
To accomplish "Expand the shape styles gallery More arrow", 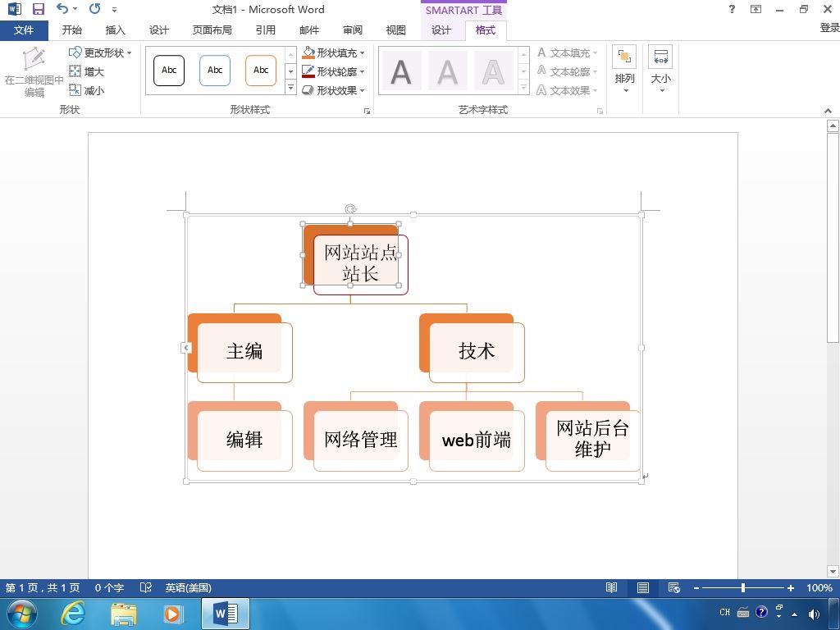I will [x=291, y=87].
